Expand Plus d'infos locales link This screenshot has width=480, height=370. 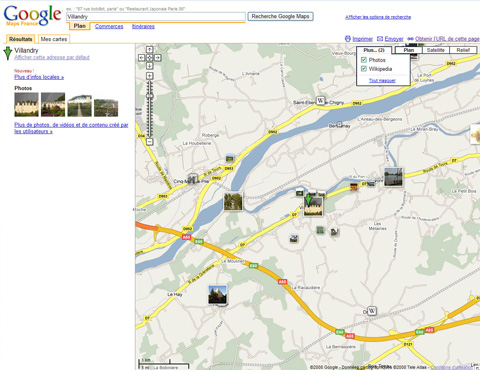39,77
